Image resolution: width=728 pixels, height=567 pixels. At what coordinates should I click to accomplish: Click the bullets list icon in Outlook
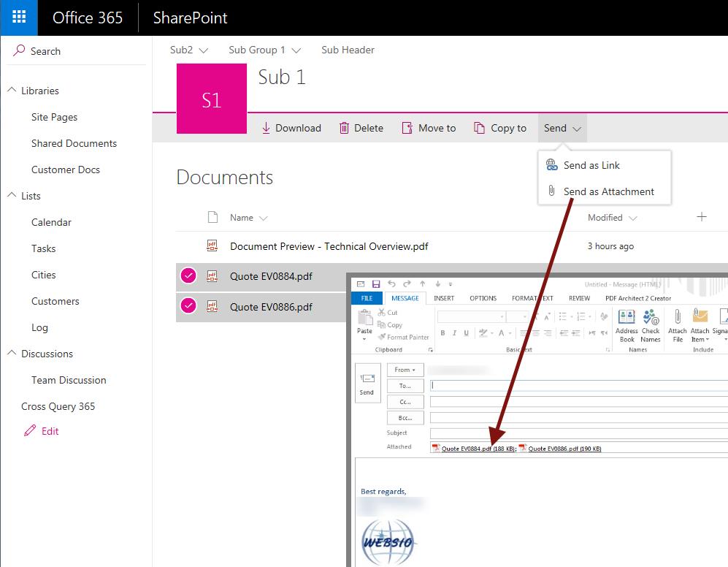pyautogui.click(x=562, y=317)
